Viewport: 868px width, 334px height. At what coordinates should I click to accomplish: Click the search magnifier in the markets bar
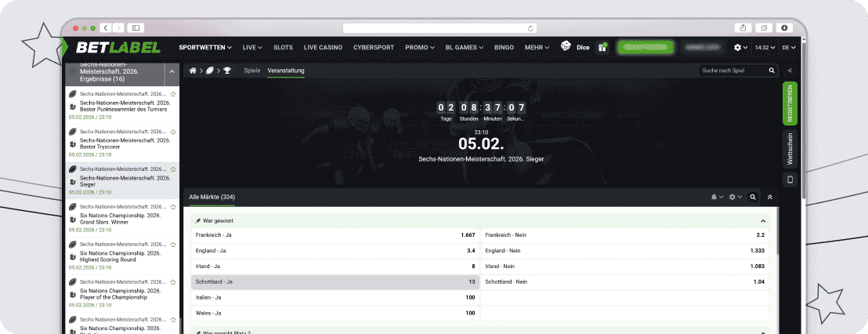753,198
